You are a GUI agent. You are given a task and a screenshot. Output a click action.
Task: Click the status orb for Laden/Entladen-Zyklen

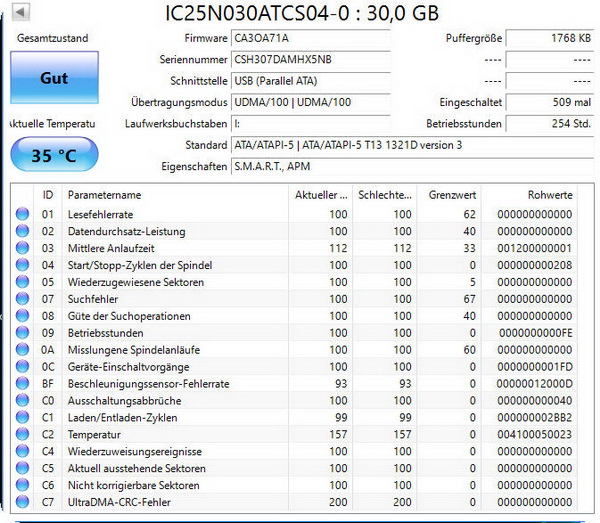point(22,418)
